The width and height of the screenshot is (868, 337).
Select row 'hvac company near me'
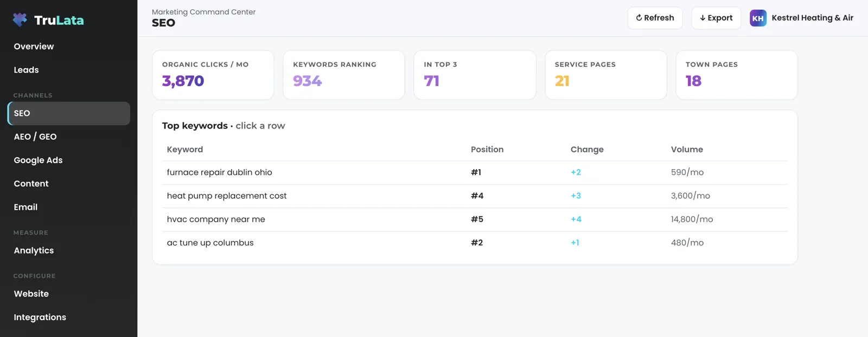point(475,219)
